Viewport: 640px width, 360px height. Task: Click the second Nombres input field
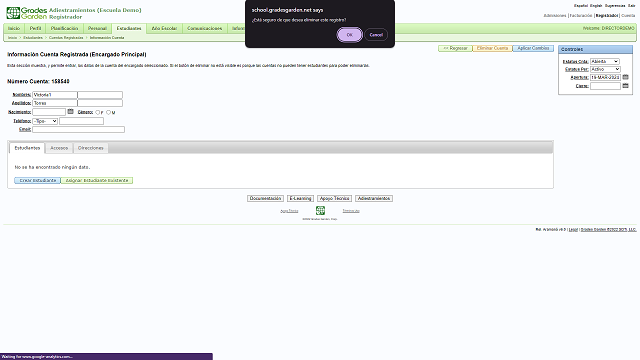tap(100, 95)
